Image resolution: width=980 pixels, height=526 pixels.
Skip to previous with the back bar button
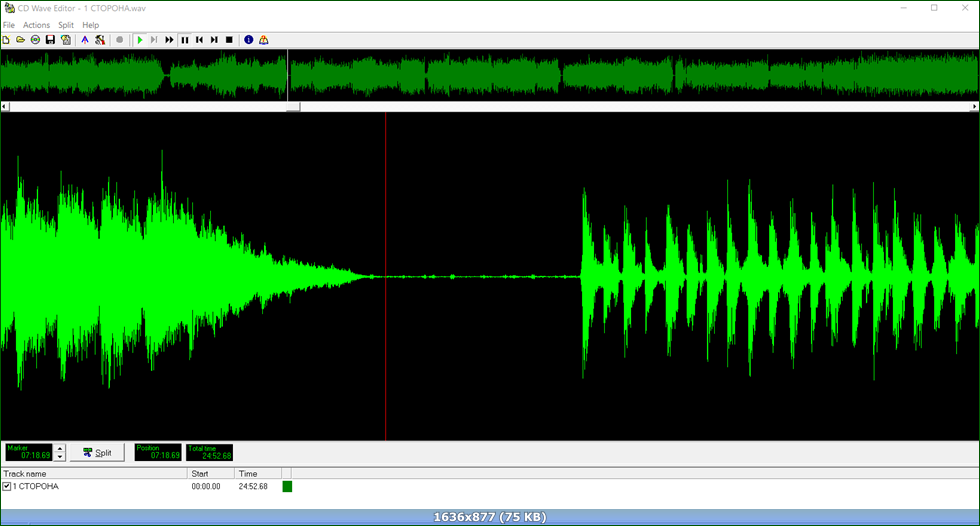(199, 40)
